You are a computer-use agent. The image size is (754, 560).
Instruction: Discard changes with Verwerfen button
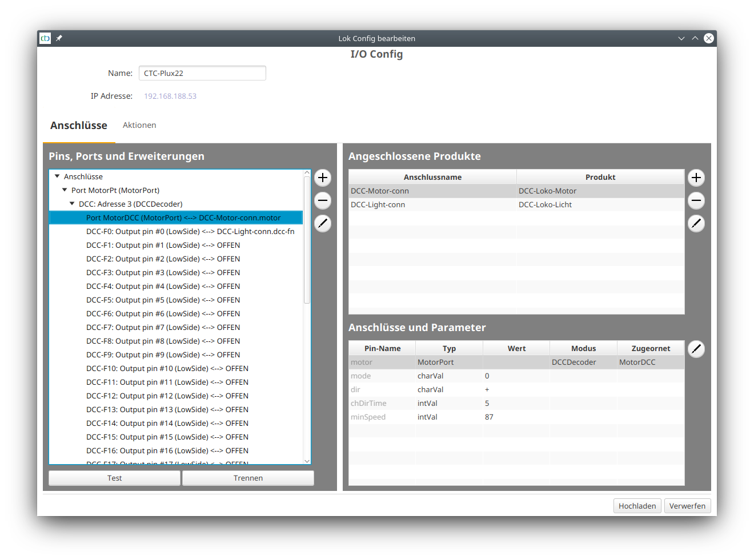(687, 506)
